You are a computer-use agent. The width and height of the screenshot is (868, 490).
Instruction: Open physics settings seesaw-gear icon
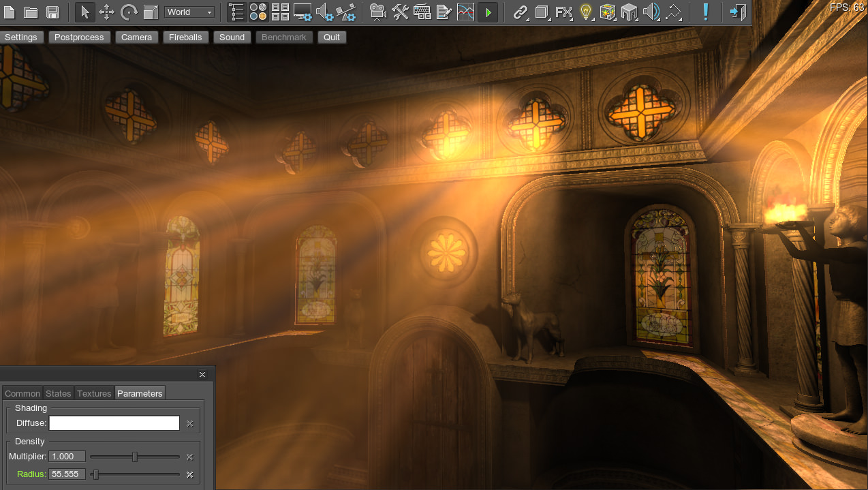point(346,12)
